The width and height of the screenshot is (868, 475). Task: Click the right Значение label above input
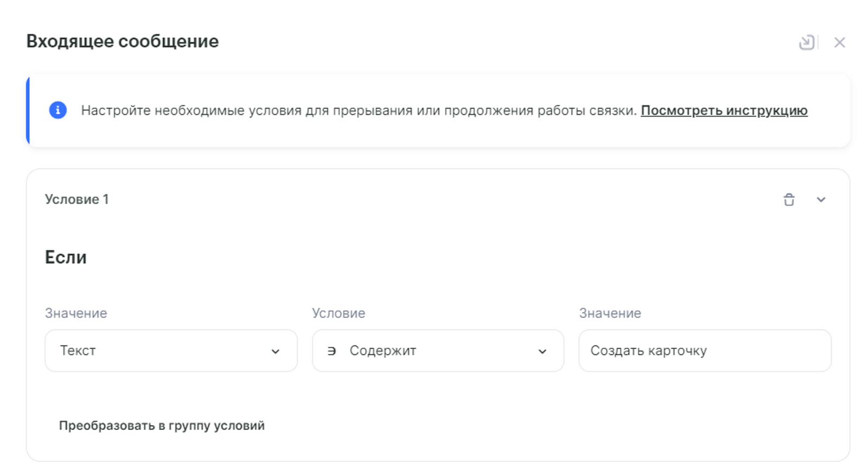610,313
